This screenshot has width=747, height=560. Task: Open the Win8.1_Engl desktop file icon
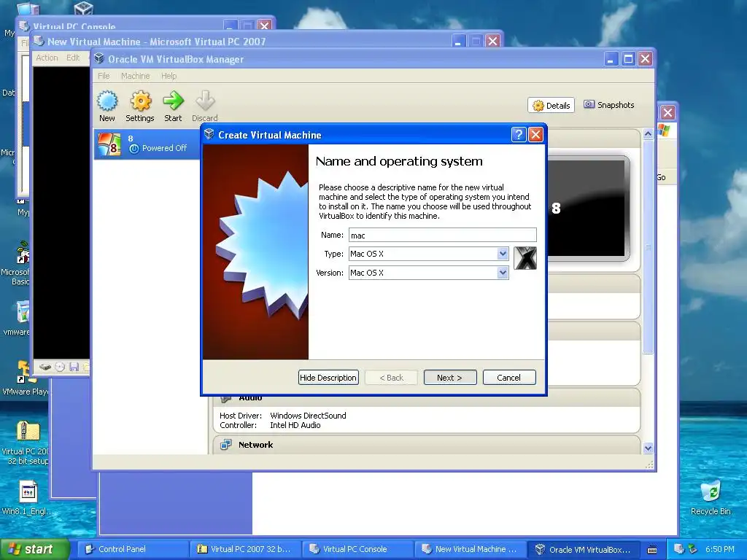[28, 492]
